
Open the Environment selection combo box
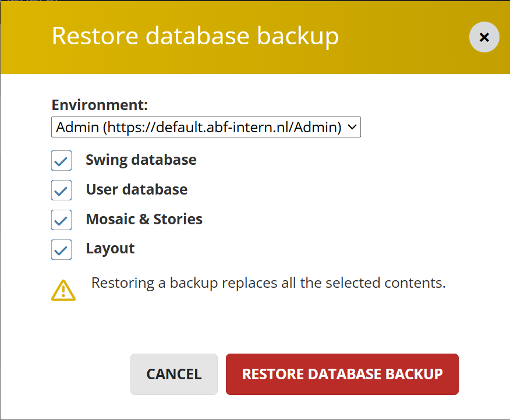pyautogui.click(x=206, y=127)
